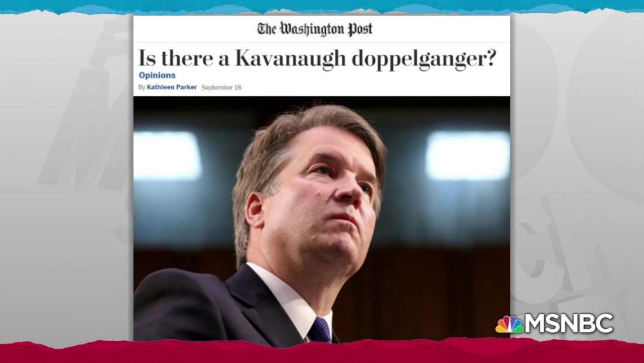Click the blue torn strip along top
Screen dimensions: 644x363
pos(322,5)
